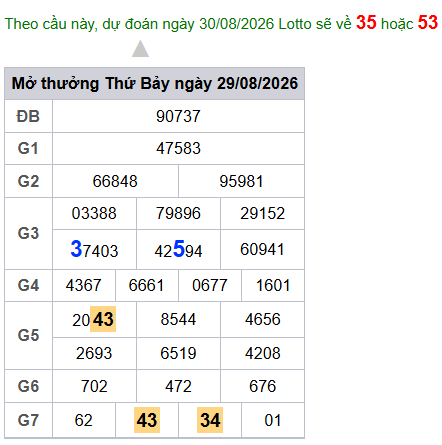Click G3 number 60941
Viewport: 442px width, 445px height.
tap(262, 249)
